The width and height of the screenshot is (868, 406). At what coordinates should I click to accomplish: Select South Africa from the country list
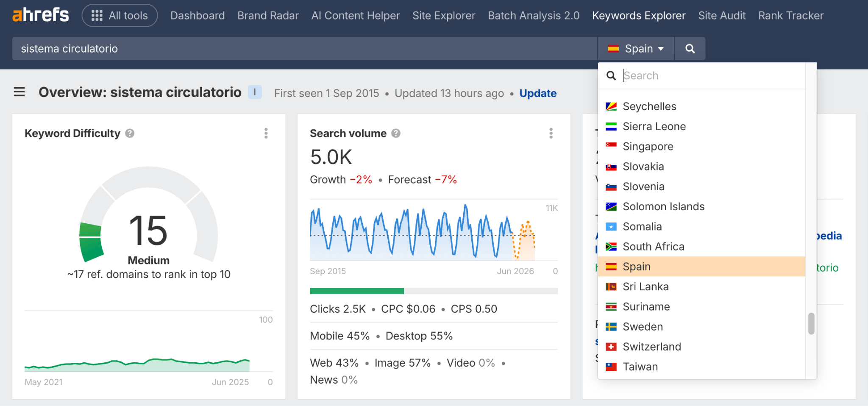click(x=653, y=246)
